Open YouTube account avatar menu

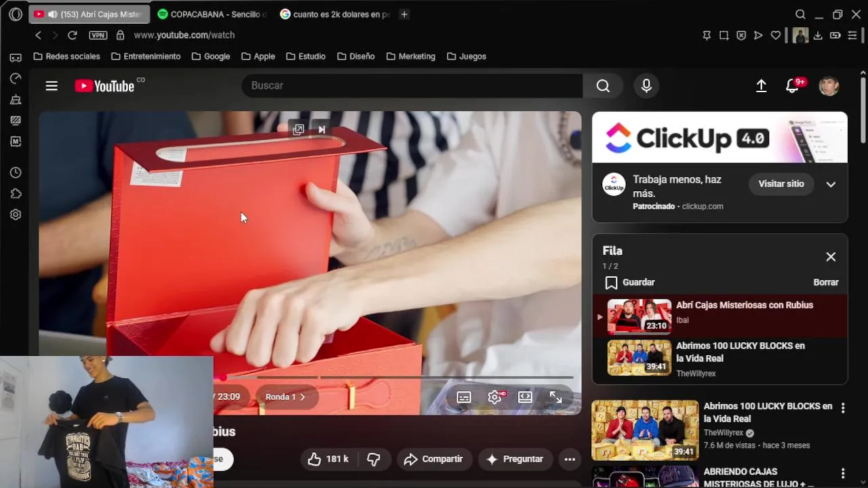(x=829, y=86)
